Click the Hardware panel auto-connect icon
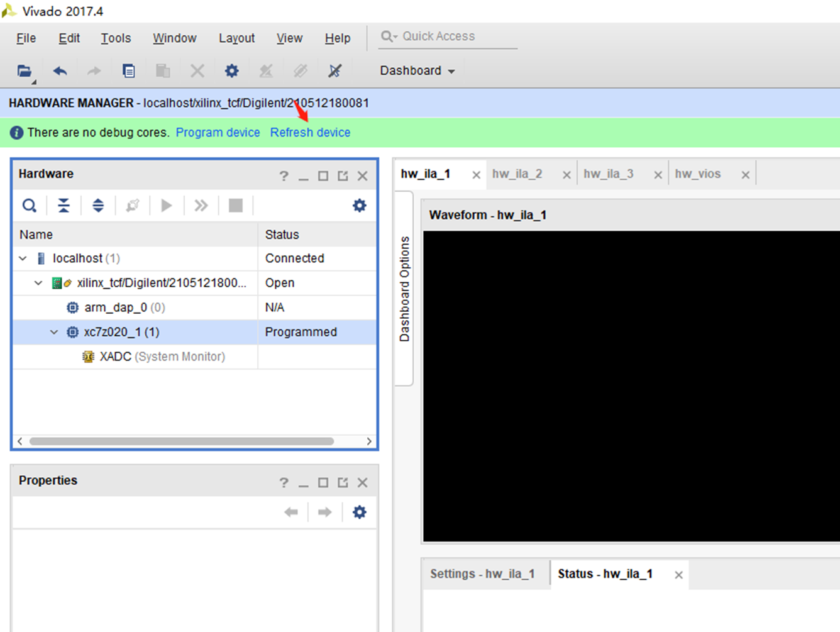This screenshot has height=632, width=840. tap(133, 206)
